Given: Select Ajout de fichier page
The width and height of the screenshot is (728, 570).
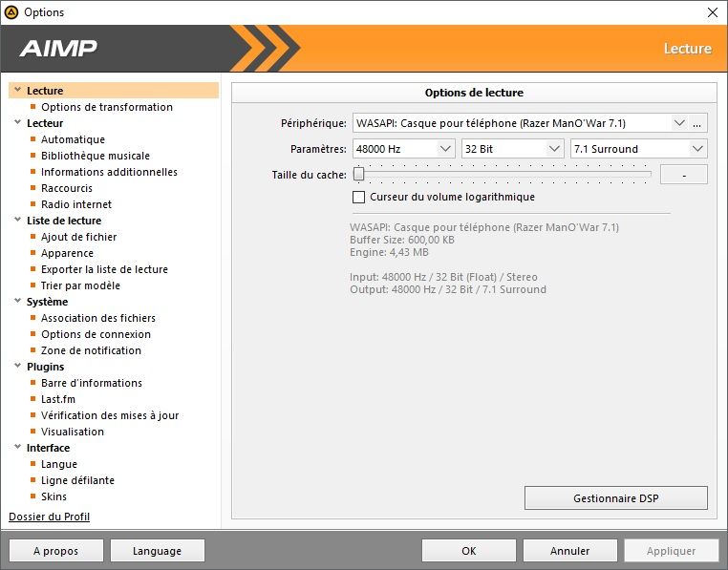Looking at the screenshot, I should point(78,237).
